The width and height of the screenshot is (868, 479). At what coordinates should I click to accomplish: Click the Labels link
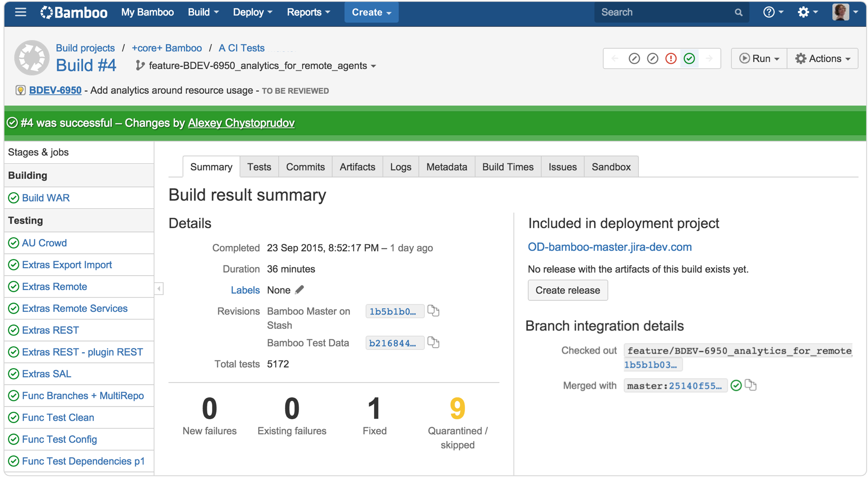245,290
